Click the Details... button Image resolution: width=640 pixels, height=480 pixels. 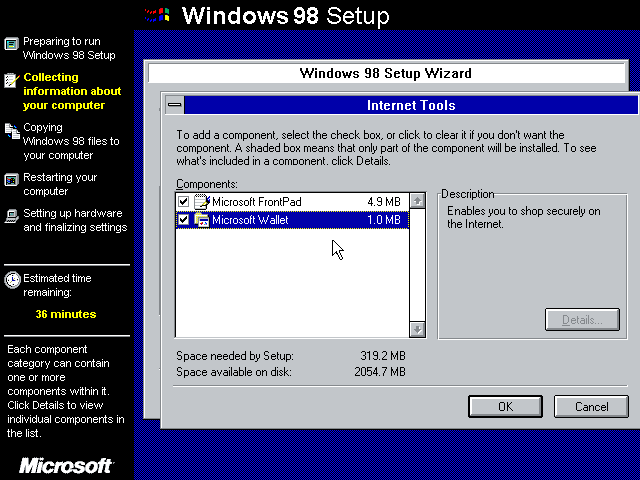coord(582,320)
